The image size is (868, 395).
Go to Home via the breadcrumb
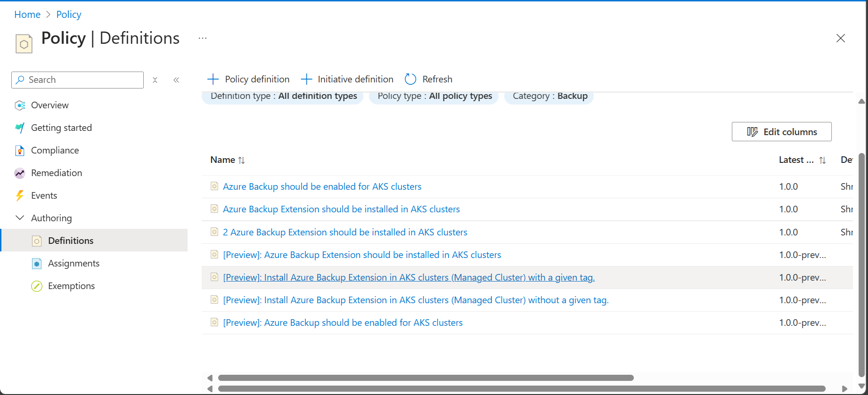pos(27,15)
